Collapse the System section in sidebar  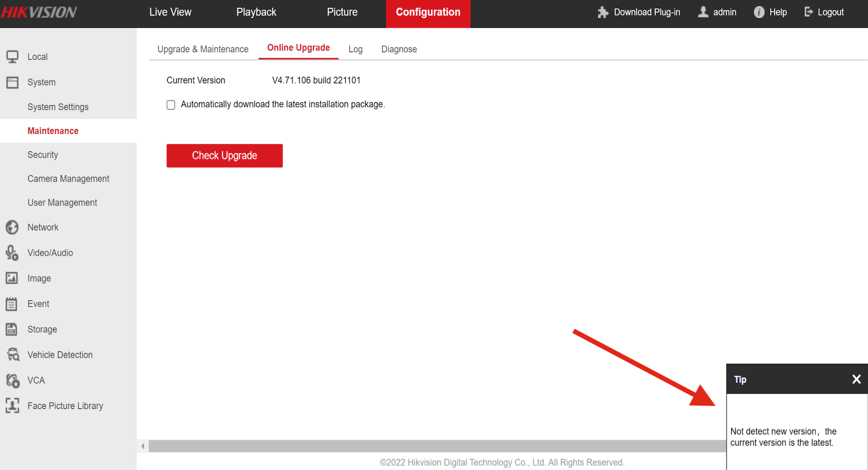pyautogui.click(x=41, y=82)
